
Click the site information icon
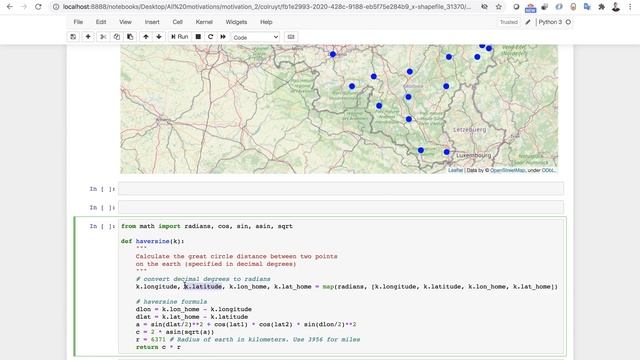pos(56,7)
